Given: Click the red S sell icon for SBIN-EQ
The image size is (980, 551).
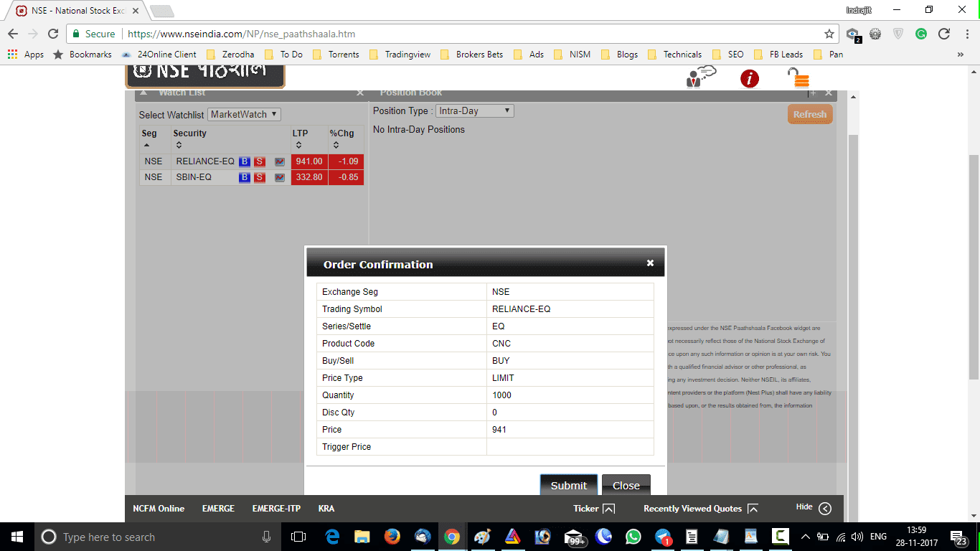Looking at the screenshot, I should (x=259, y=177).
